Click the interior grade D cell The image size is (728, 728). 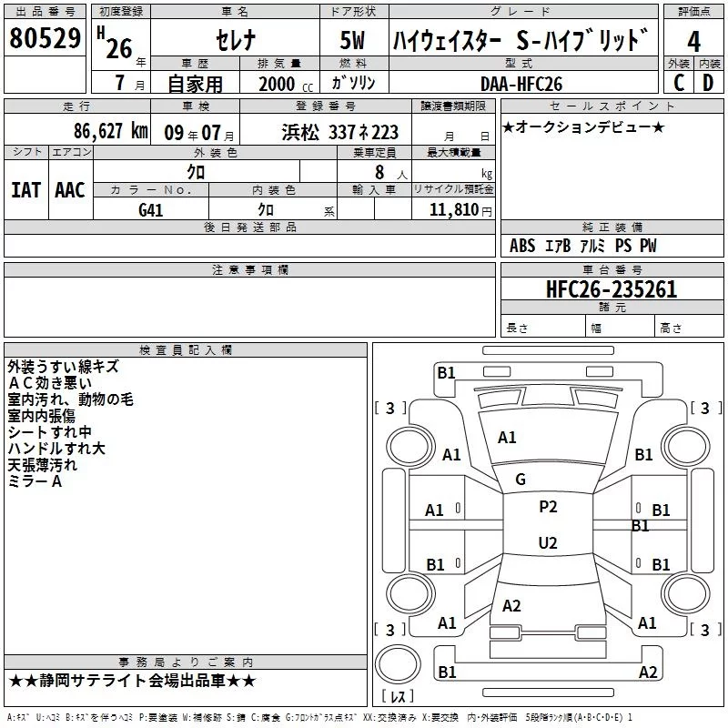click(709, 83)
